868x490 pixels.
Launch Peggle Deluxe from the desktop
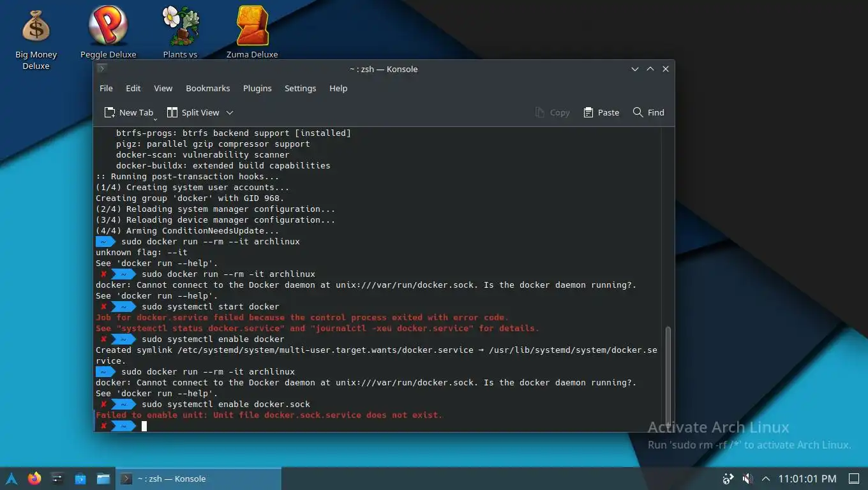point(108,32)
